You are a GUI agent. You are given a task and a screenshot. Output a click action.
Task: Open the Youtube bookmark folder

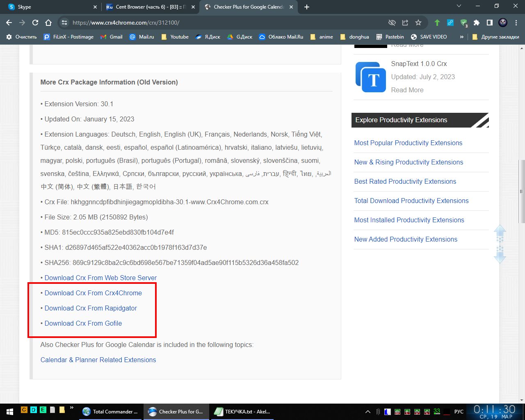point(175,37)
